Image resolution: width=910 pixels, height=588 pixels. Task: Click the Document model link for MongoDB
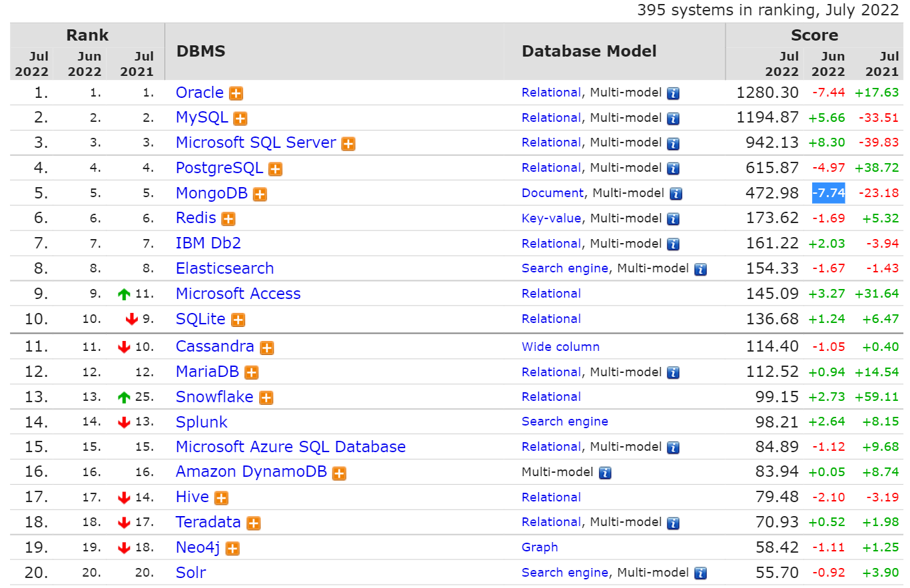coord(552,193)
